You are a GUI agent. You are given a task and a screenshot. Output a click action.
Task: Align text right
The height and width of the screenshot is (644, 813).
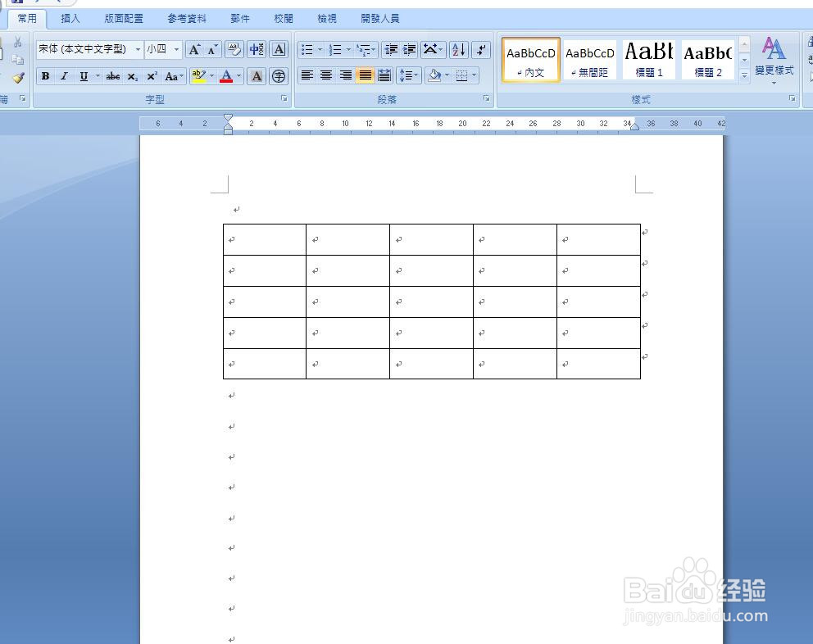click(345, 75)
